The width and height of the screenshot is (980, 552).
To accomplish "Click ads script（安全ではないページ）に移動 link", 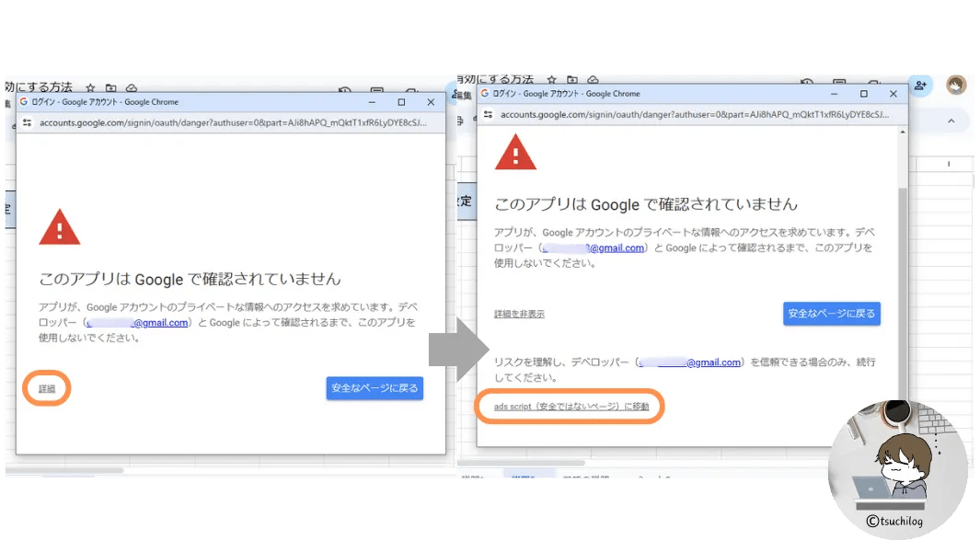I will [x=571, y=407].
